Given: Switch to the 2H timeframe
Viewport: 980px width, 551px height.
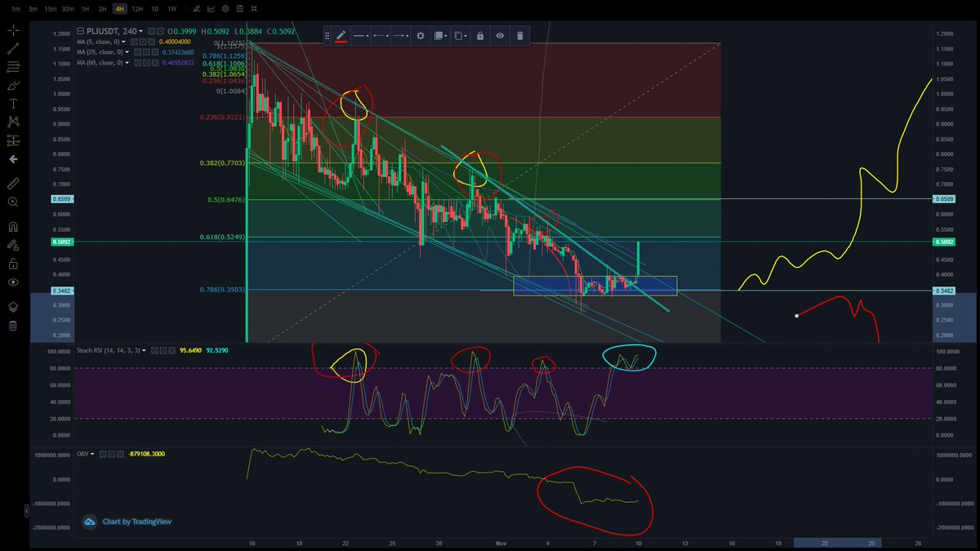Looking at the screenshot, I should point(102,9).
